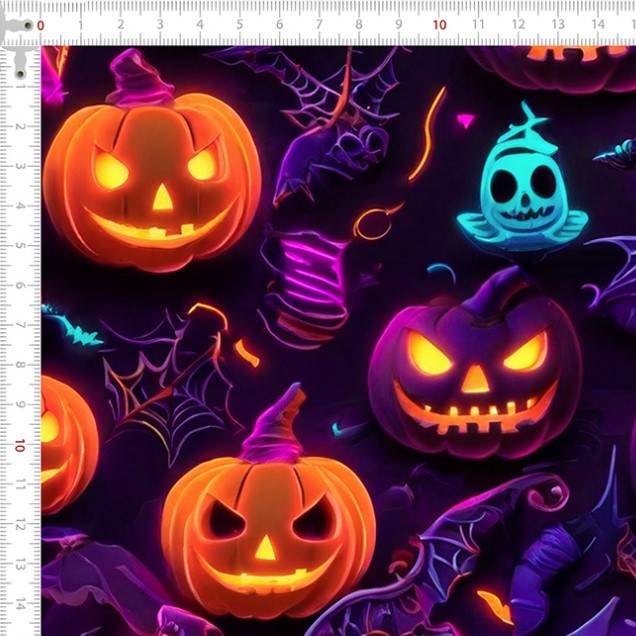Click the red 10 on the vertical ruler

20,445
